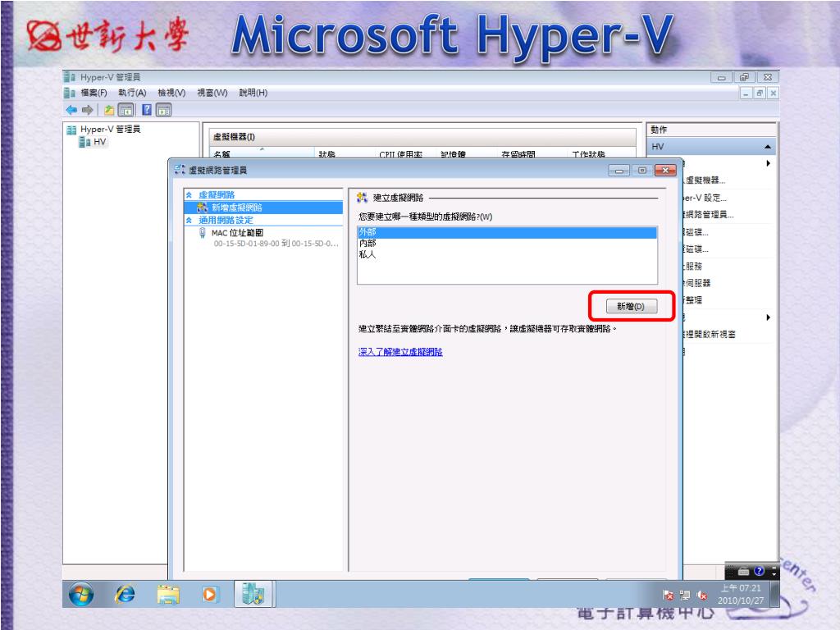Open the 檔案(F) menu
This screenshot has width=840, height=630.
point(94,93)
